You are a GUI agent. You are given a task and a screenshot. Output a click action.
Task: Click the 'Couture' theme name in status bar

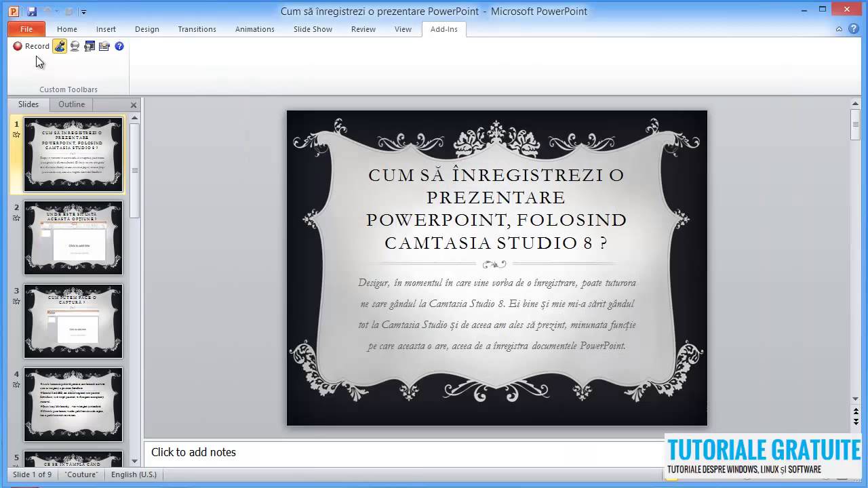[81, 474]
